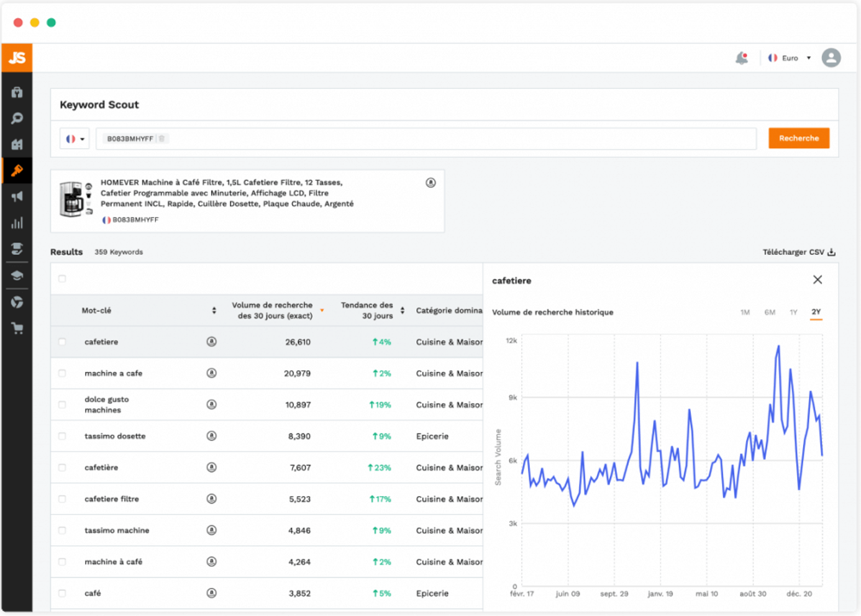Click the search volume line chart
This screenshot has width=861, height=616.
click(672, 461)
